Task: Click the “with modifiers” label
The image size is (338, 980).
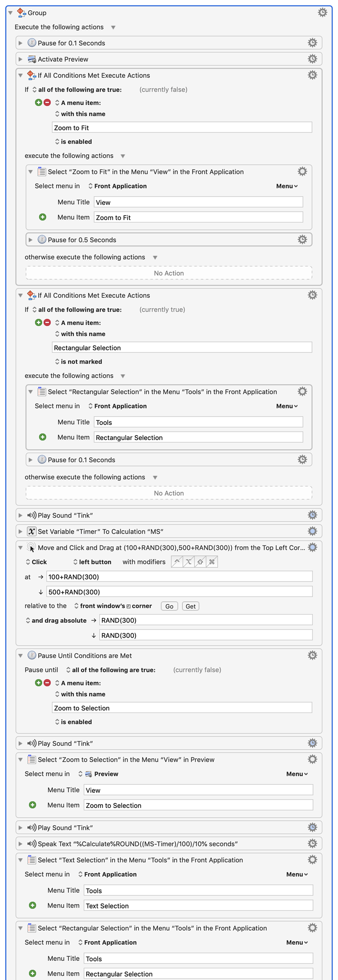Action: 144,562
